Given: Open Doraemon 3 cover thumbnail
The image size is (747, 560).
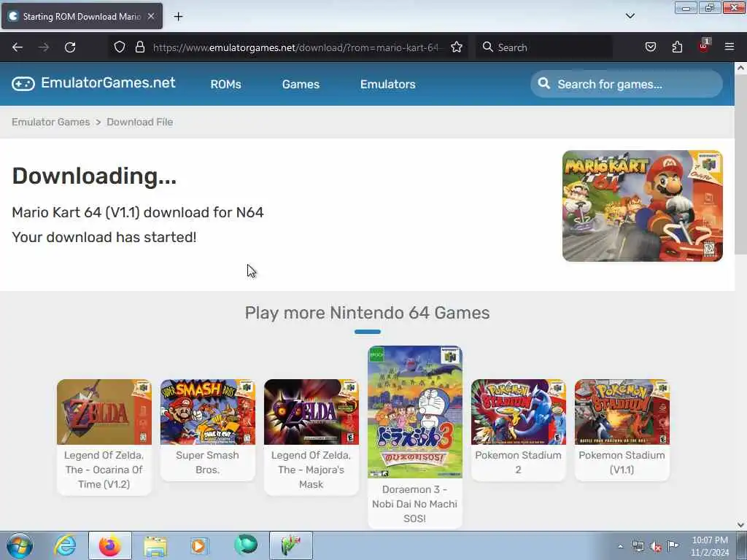Looking at the screenshot, I should tap(415, 412).
